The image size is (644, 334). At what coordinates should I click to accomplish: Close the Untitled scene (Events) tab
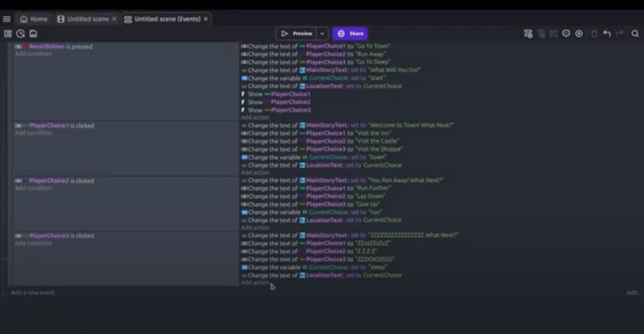point(206,19)
